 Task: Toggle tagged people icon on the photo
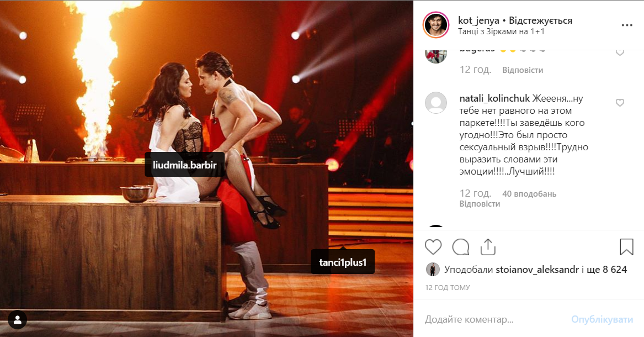(18, 320)
